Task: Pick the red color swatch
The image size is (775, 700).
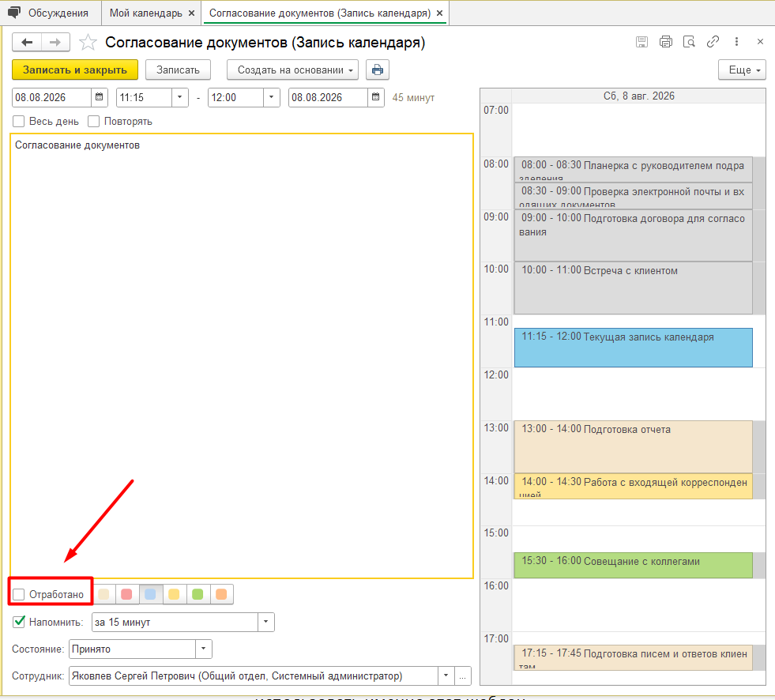Action: [127, 594]
